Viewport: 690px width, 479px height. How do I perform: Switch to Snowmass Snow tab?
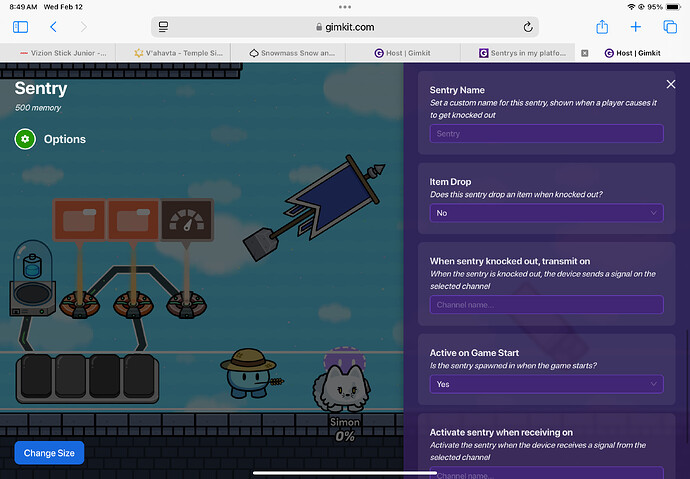pyautogui.click(x=294, y=53)
